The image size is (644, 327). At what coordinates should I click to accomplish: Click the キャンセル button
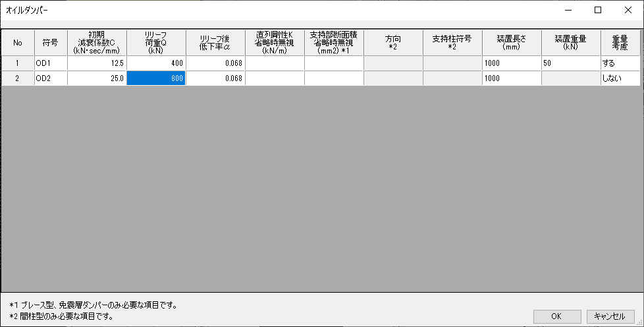coord(610,316)
